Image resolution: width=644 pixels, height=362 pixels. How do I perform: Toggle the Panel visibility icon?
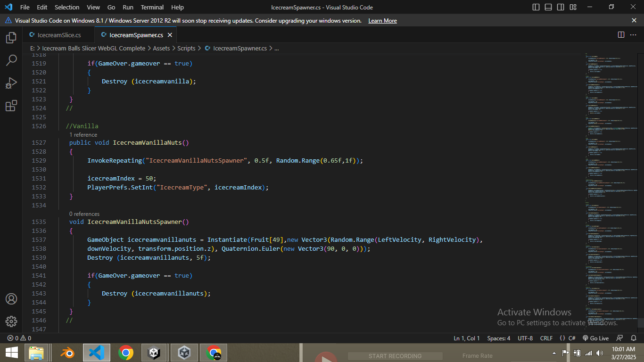click(x=548, y=7)
